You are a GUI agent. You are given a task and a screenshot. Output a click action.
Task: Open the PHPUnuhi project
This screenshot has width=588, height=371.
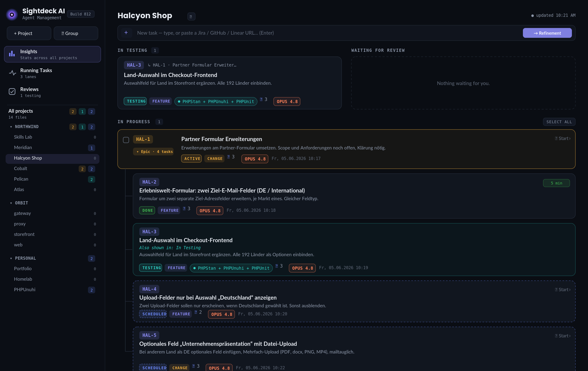52,290
